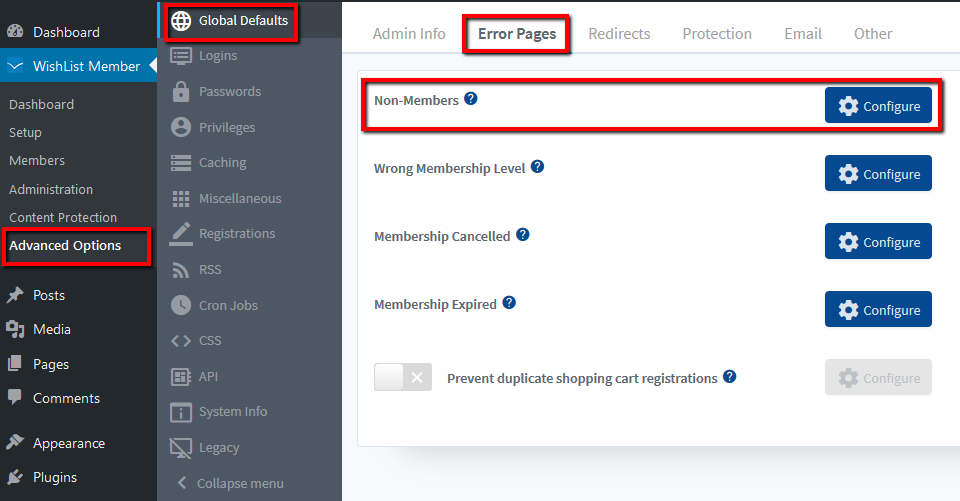The image size is (960, 501).
Task: Click the Pages icon in sidebar
Action: pos(15,364)
